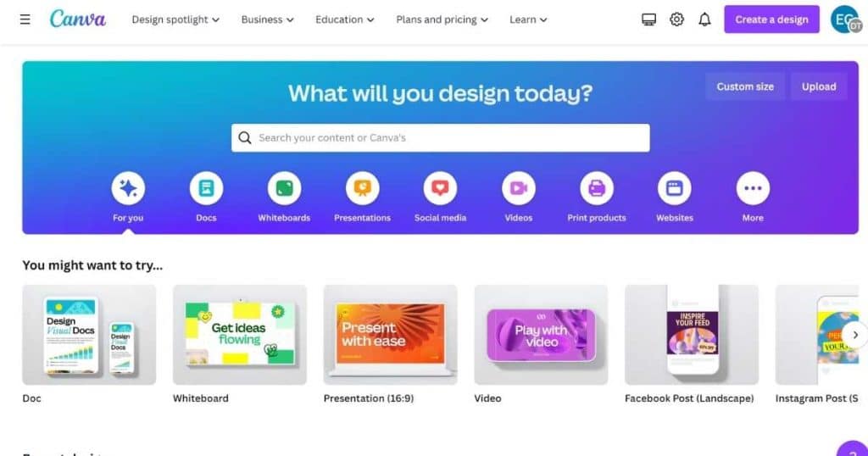
Task: Click the Custom size button
Action: 745,86
